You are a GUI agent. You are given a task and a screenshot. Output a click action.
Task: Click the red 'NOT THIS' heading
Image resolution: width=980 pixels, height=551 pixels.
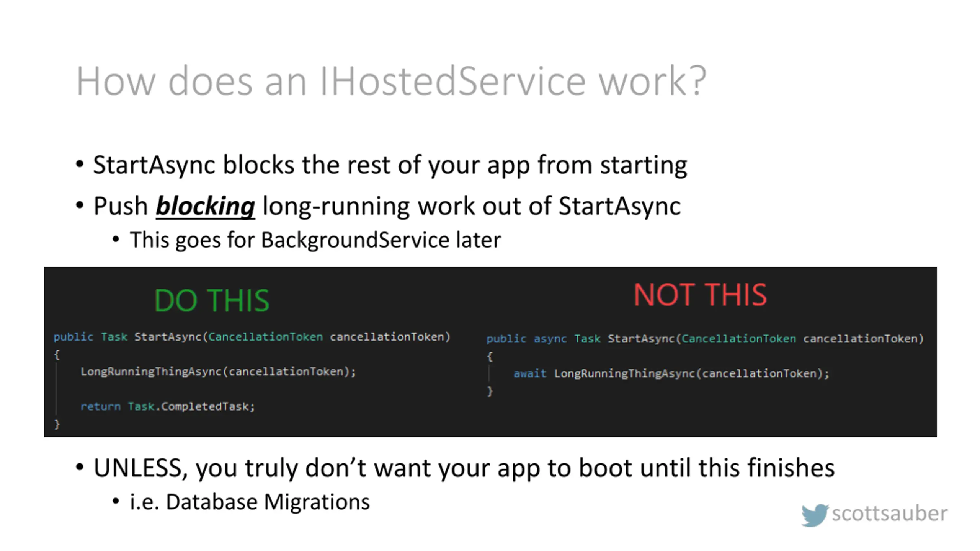click(700, 295)
